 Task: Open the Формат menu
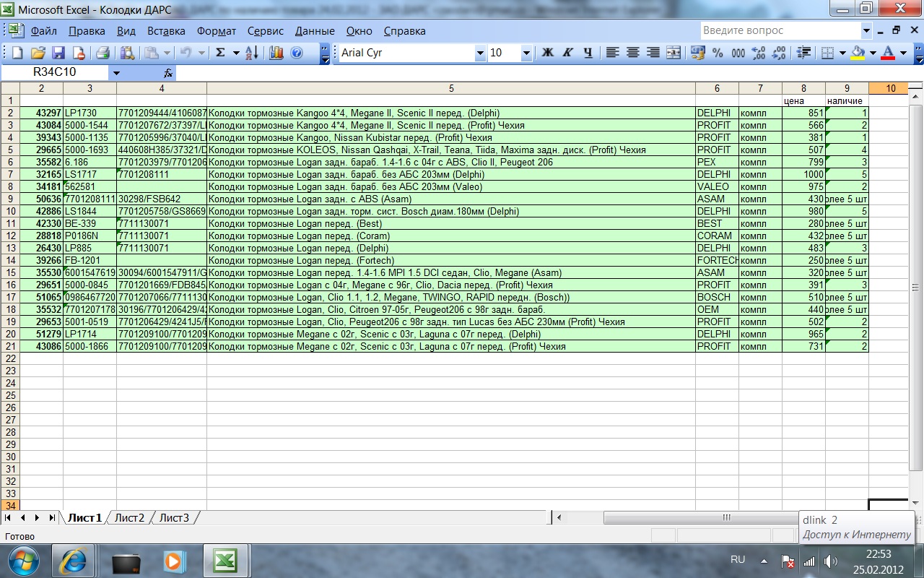point(217,31)
